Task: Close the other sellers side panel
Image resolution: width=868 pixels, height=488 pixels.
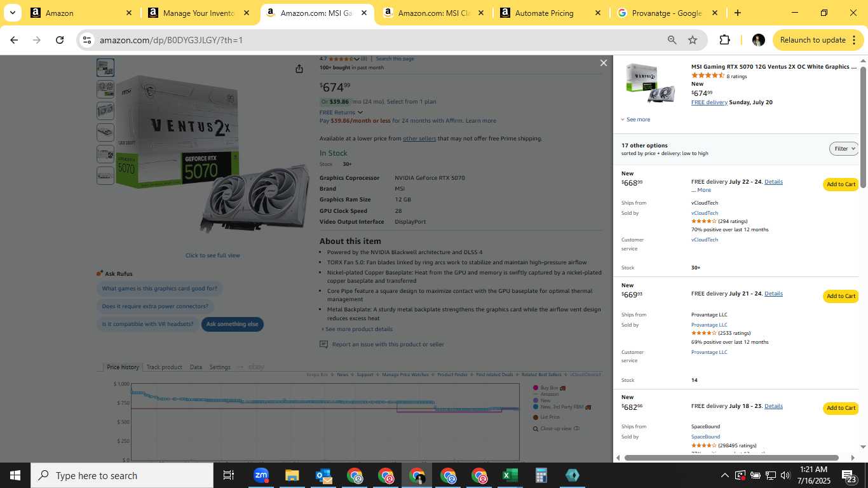Action: click(604, 63)
